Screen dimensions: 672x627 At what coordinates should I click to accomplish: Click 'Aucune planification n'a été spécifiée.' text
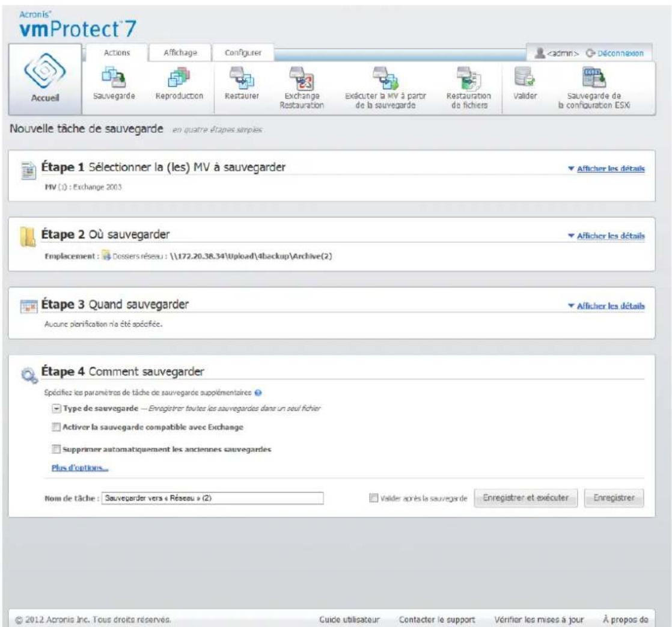pyautogui.click(x=103, y=324)
